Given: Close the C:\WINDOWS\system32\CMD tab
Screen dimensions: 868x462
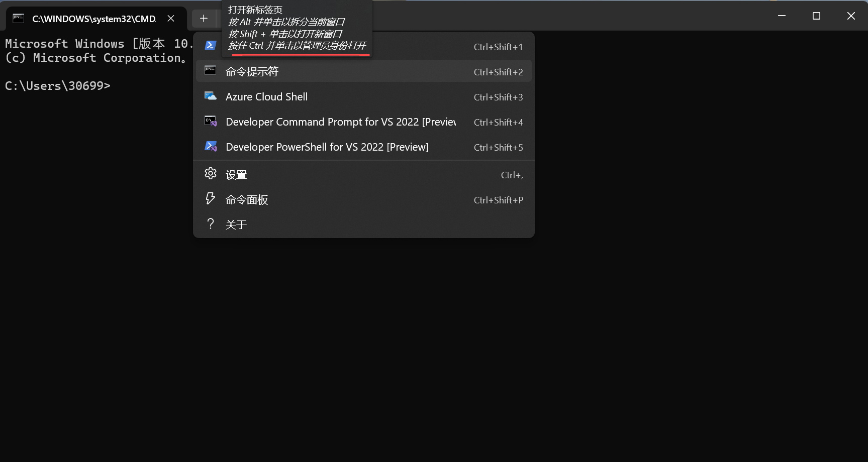Looking at the screenshot, I should (171, 19).
